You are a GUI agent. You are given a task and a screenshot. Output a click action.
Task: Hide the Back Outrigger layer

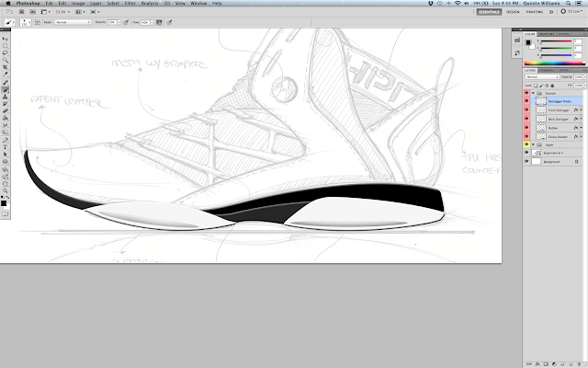[x=526, y=119]
